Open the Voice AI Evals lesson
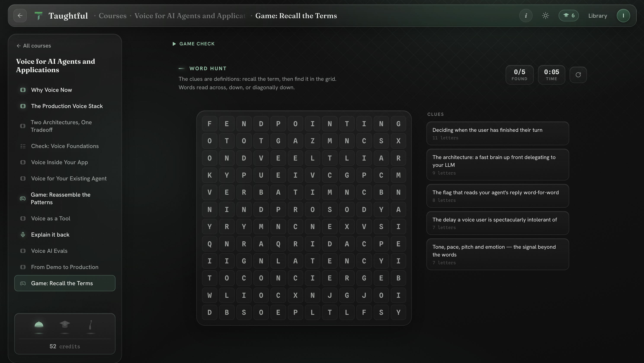644x363 pixels. pyautogui.click(x=65, y=251)
